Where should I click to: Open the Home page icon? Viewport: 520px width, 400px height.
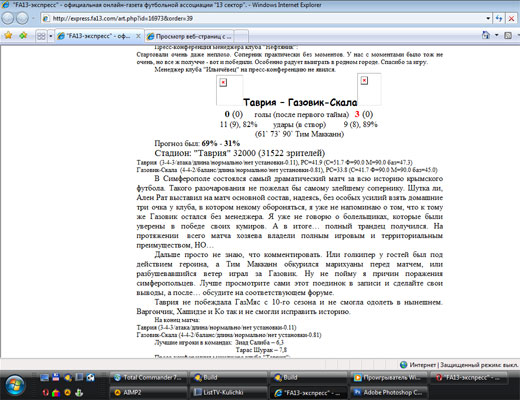tap(486, 35)
